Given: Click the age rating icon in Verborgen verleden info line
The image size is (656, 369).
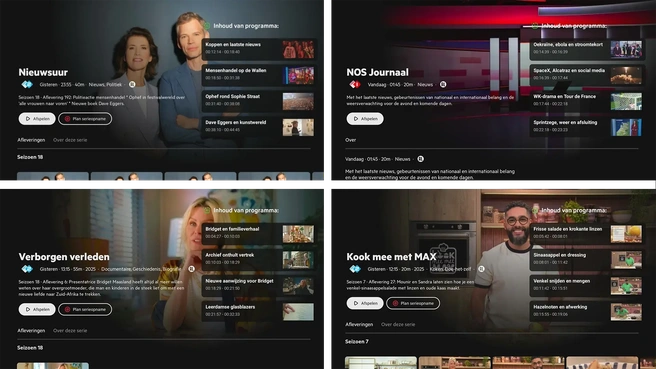Looking at the screenshot, I should pyautogui.click(x=191, y=269).
